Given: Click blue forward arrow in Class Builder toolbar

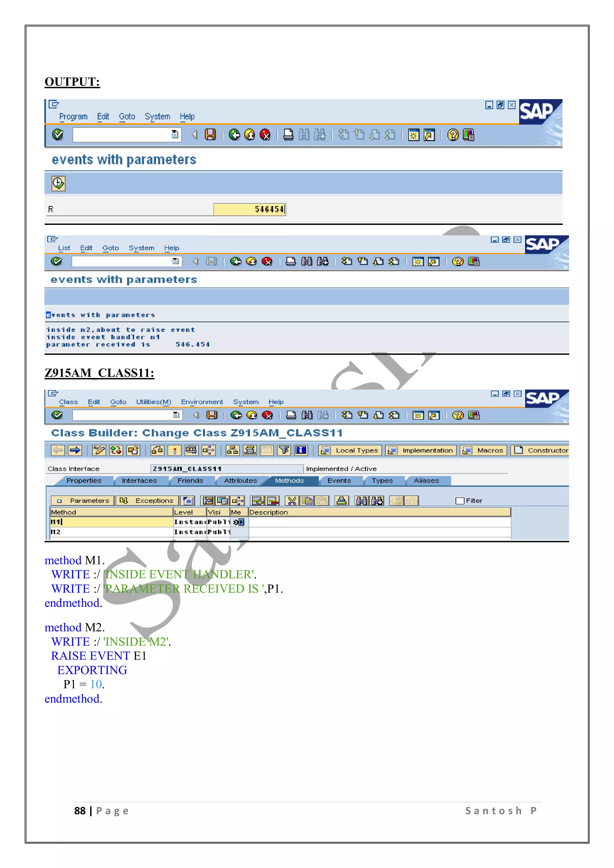Looking at the screenshot, I should (x=75, y=450).
